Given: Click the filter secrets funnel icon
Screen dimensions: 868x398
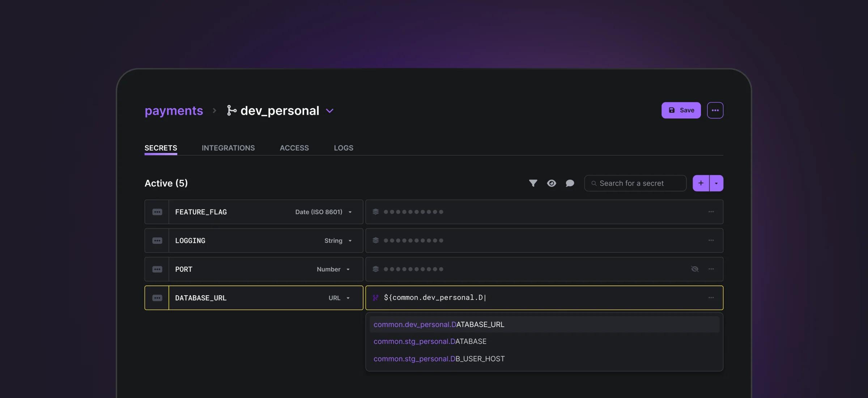Looking at the screenshot, I should (533, 183).
